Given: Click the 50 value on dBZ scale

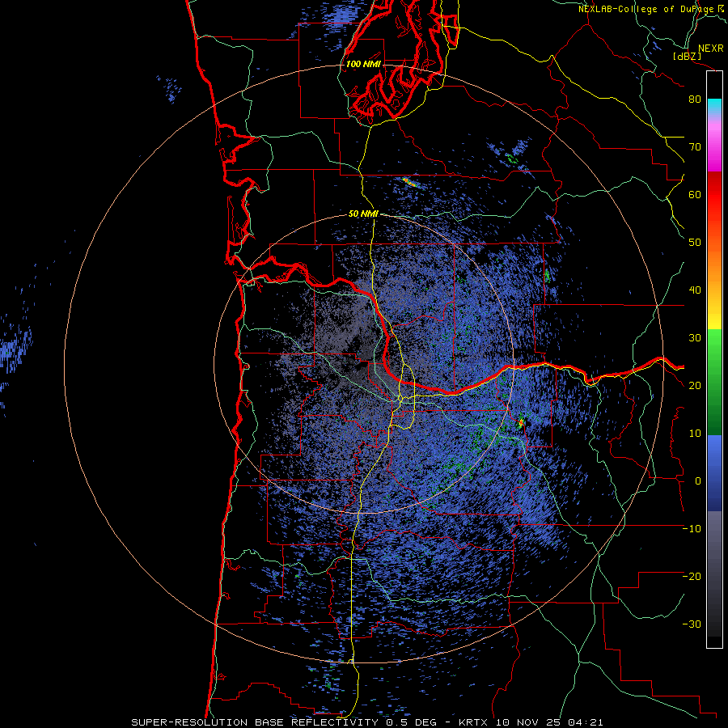Looking at the screenshot, I should click(695, 243).
